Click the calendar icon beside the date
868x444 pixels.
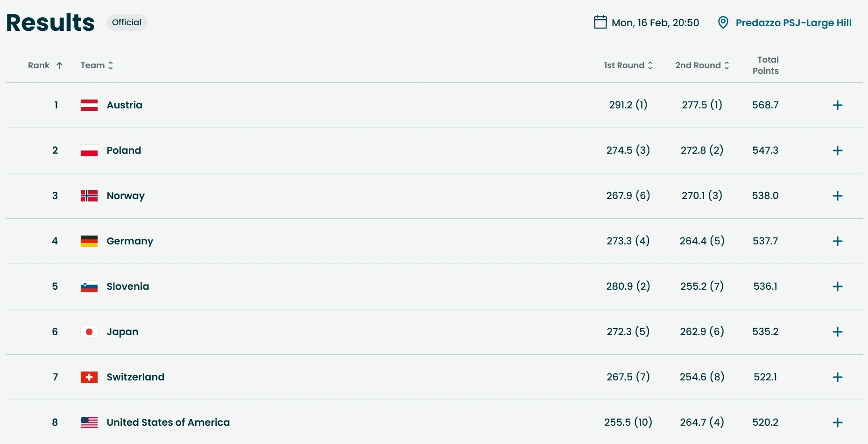pyautogui.click(x=600, y=22)
